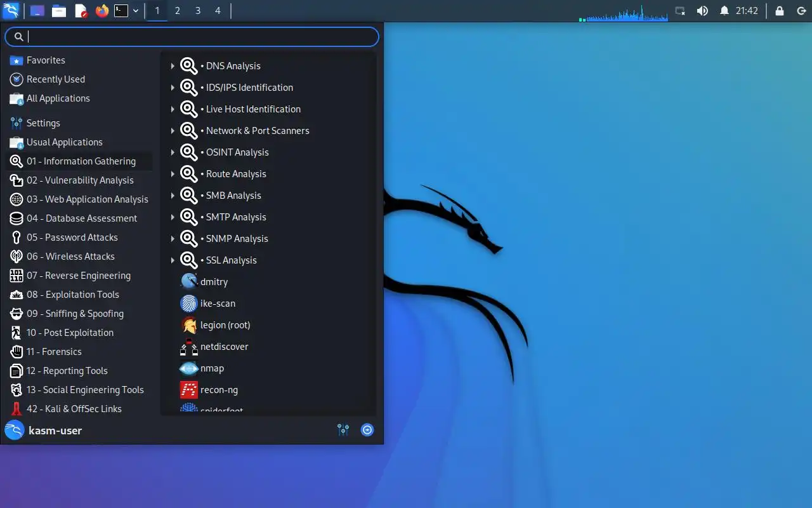Launch legion (root) via helmet icon

click(189, 325)
